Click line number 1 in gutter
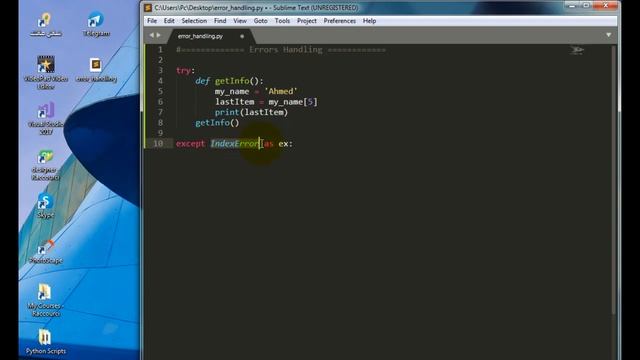This screenshot has height=360, width=640. 160,50
